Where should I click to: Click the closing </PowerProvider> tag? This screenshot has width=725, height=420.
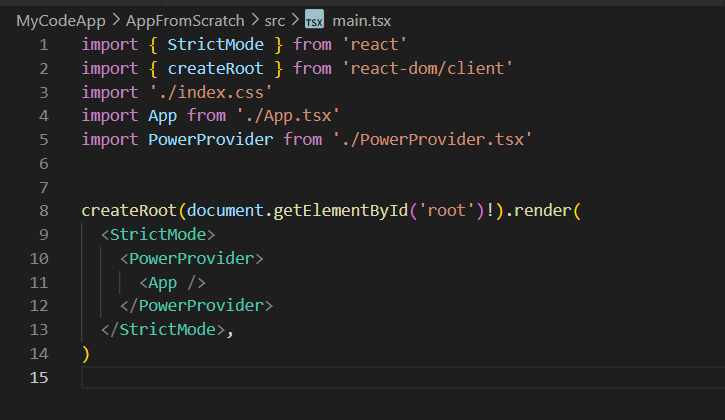point(196,306)
